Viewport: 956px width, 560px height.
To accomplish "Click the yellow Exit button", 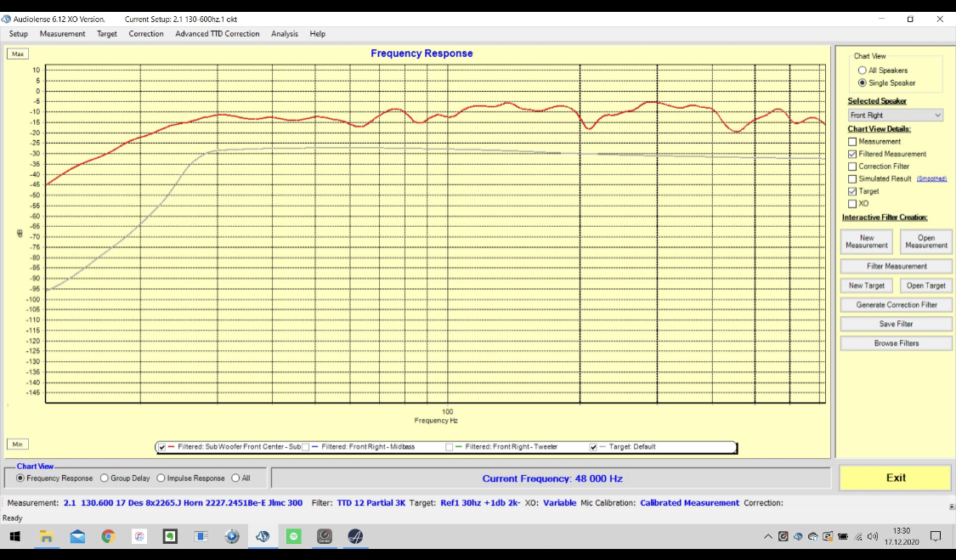I will coord(895,478).
